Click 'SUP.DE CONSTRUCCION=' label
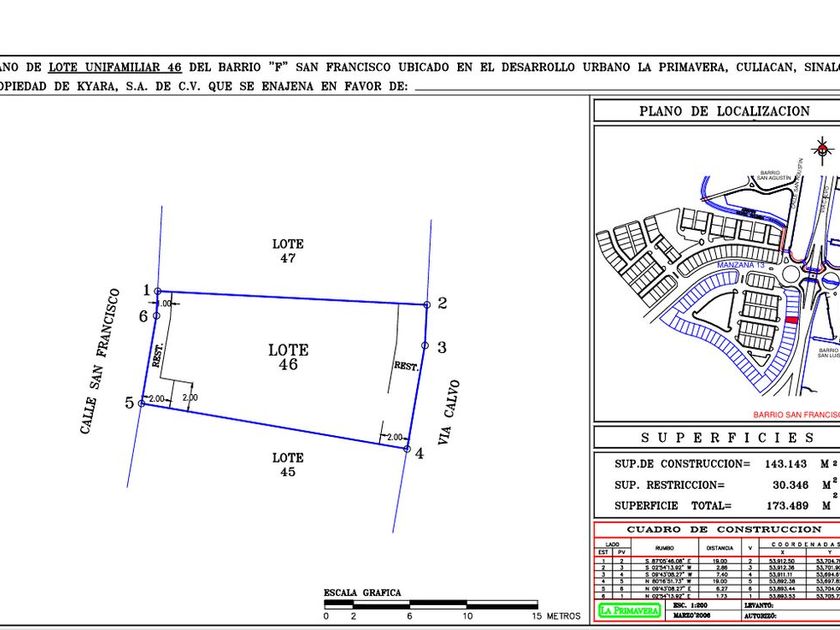 pyautogui.click(x=682, y=464)
